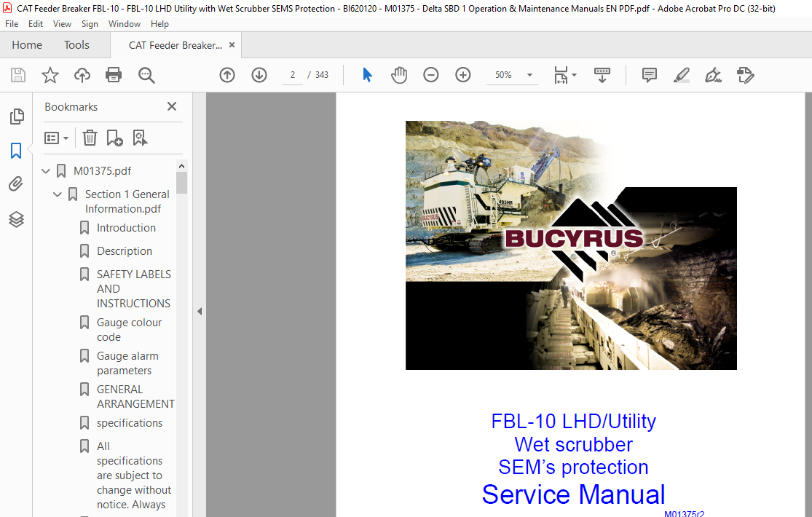Close the Bookmarks pane

coord(172,106)
